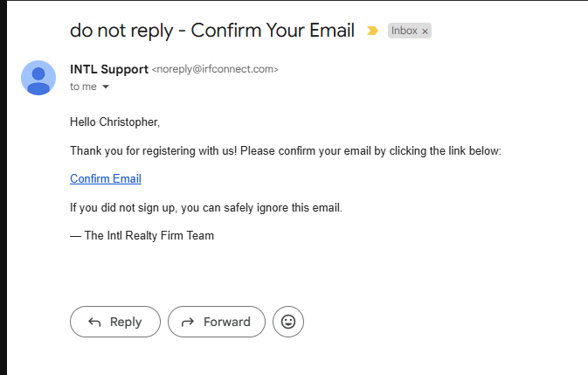This screenshot has width=588, height=375.
Task: Click the 'Thank you for registering' paragraph
Action: point(286,150)
